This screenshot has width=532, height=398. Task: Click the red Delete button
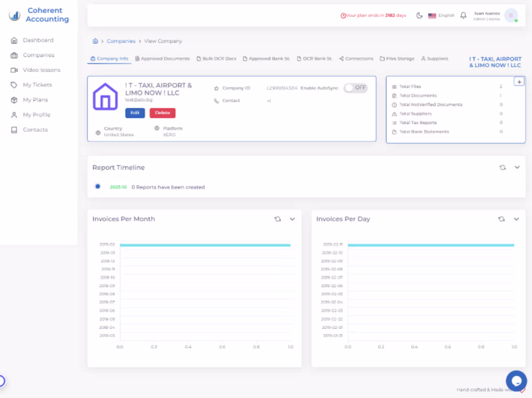(x=163, y=113)
